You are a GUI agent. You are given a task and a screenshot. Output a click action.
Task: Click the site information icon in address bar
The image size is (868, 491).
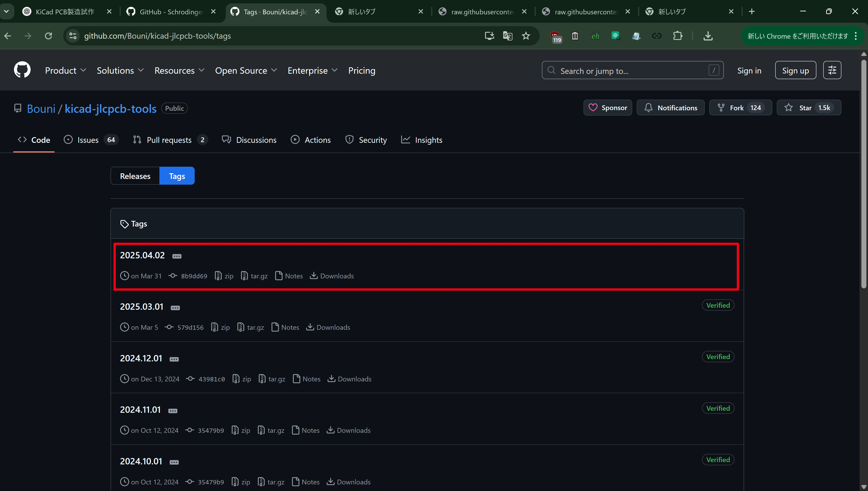[73, 36]
